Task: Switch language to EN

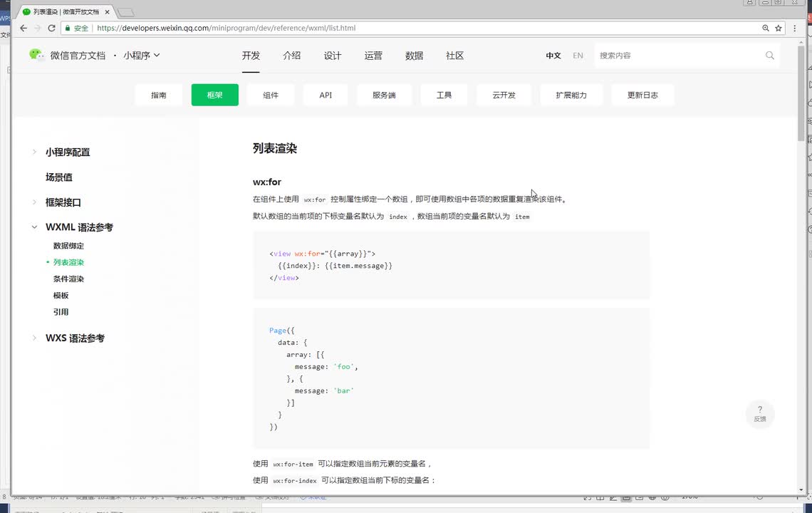Action: [x=578, y=56]
